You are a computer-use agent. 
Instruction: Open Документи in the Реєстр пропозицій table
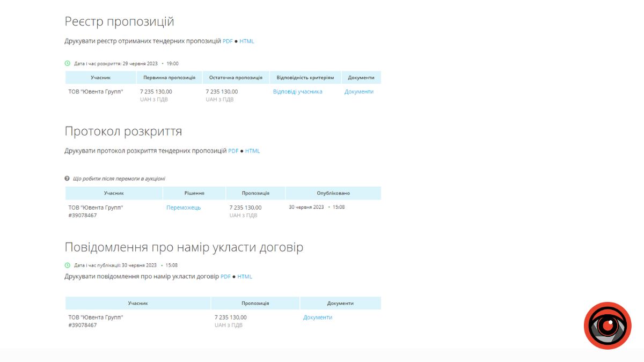tap(358, 92)
